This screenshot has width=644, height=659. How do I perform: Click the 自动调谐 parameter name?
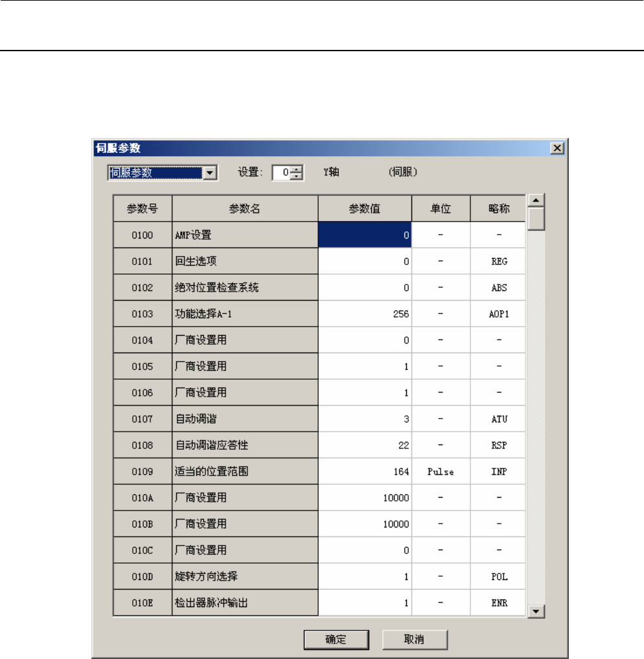pos(245,419)
